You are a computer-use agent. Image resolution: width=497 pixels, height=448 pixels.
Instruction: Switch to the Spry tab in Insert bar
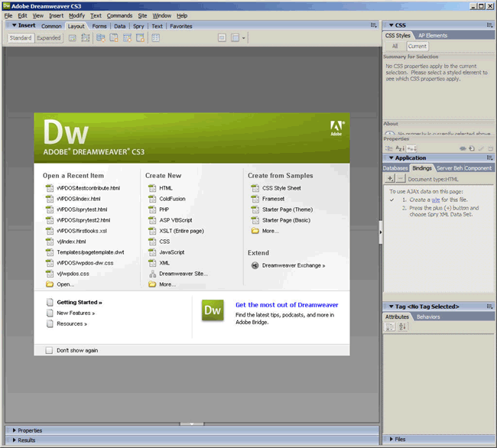[138, 26]
